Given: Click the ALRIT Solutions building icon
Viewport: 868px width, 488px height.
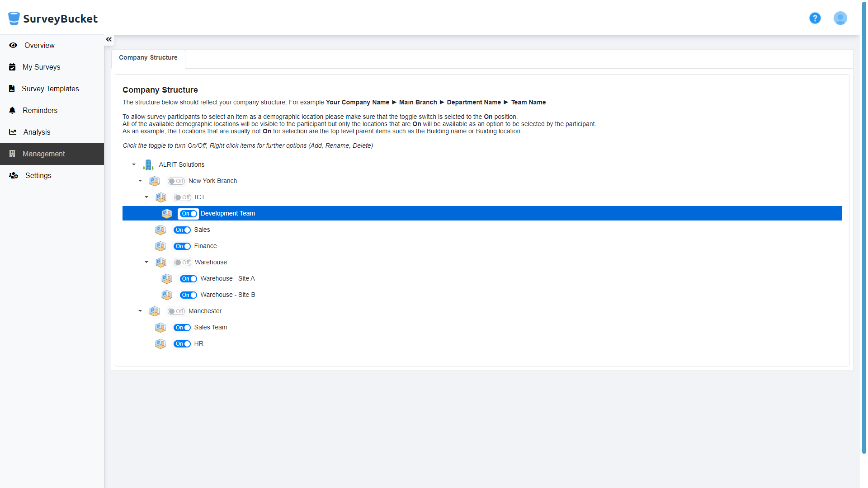Looking at the screenshot, I should click(x=148, y=165).
